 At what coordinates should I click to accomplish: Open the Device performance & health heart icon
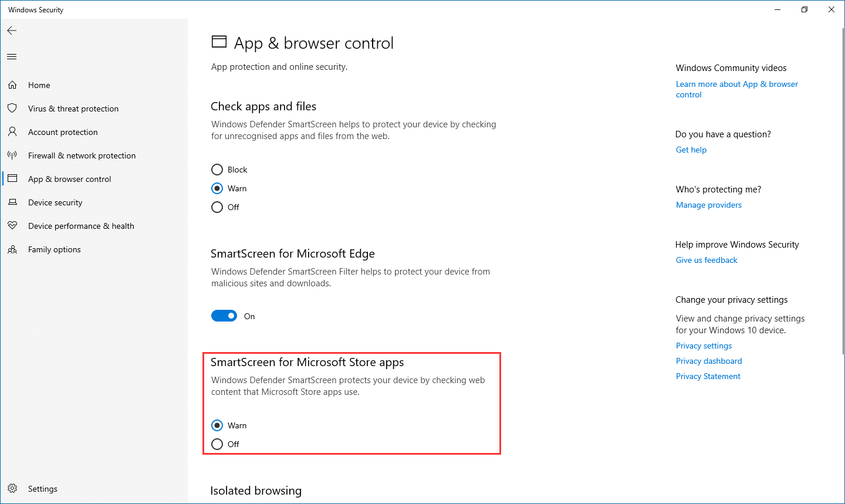tap(12, 226)
